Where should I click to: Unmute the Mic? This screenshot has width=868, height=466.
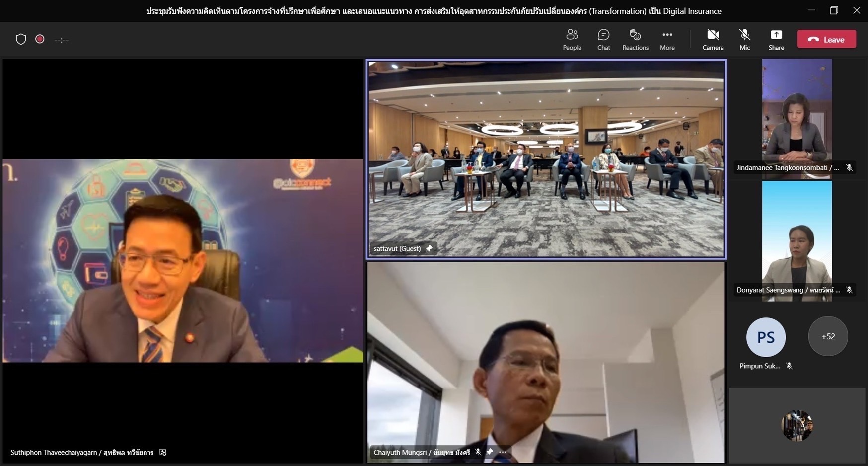pyautogui.click(x=744, y=39)
